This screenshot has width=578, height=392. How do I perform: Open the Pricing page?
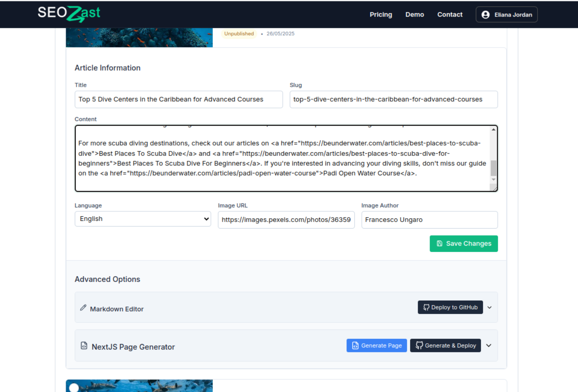click(381, 14)
